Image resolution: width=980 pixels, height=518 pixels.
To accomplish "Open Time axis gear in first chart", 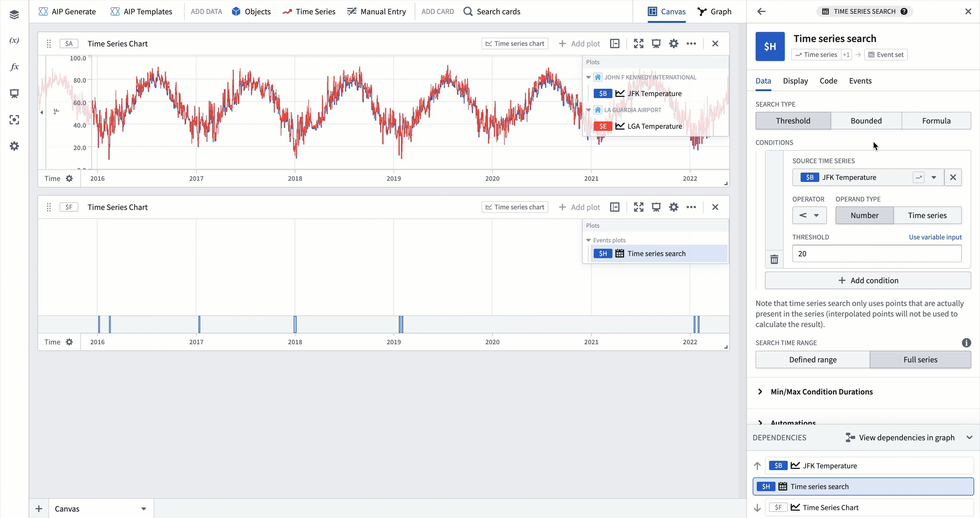I will (x=69, y=178).
